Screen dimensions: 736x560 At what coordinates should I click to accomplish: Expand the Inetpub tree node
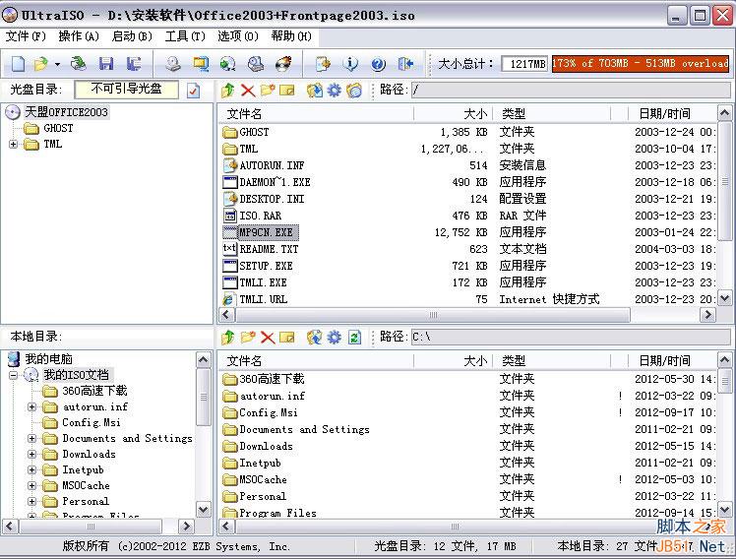[31, 469]
